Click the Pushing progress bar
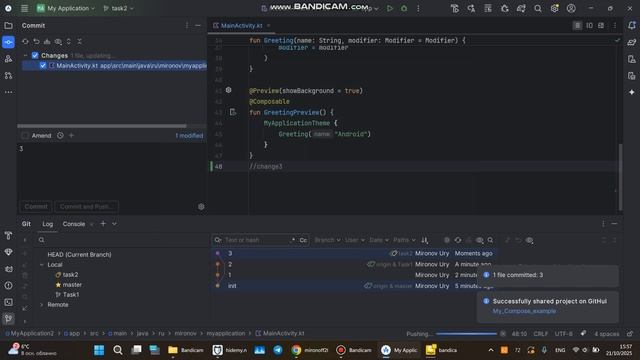The height and width of the screenshot is (360, 640). point(467,334)
